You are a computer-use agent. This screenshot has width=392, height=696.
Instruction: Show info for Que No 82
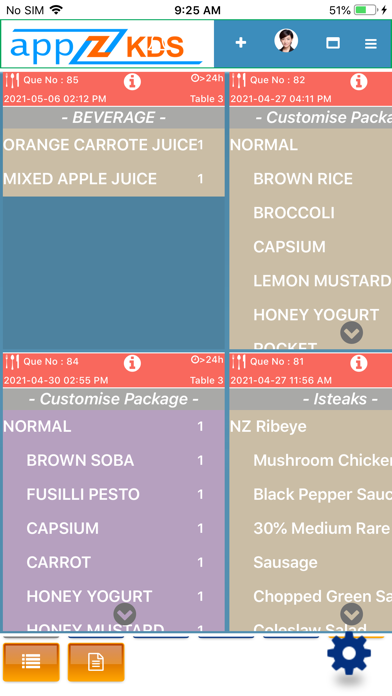point(359,82)
